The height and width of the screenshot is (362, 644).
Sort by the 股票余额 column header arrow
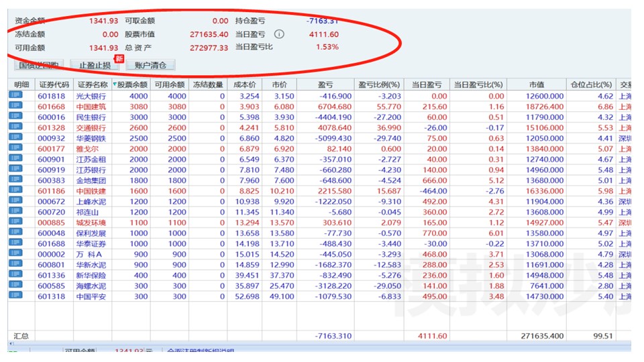click(x=115, y=84)
